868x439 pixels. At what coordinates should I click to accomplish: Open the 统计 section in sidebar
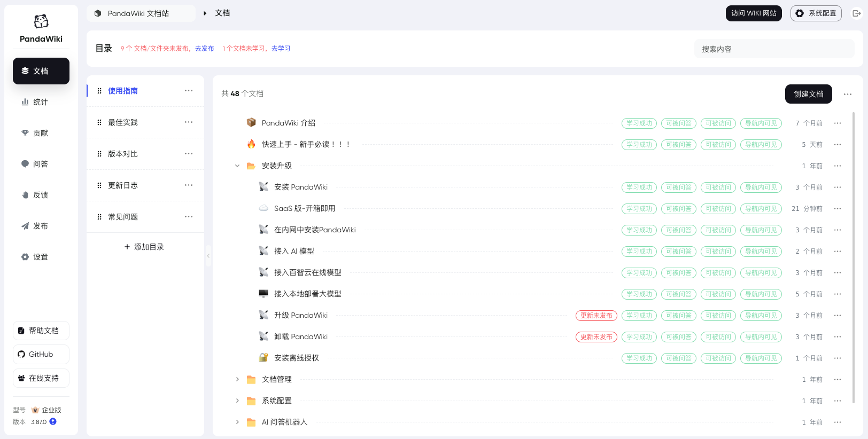pos(41,102)
